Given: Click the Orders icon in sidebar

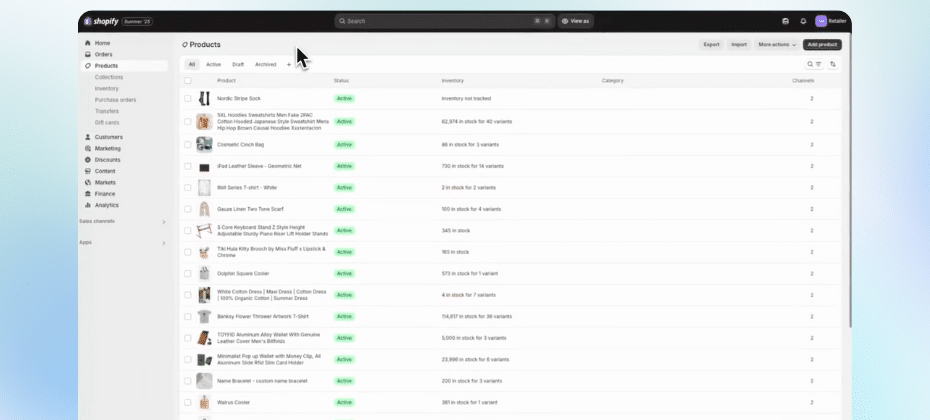Looking at the screenshot, I should (88, 55).
